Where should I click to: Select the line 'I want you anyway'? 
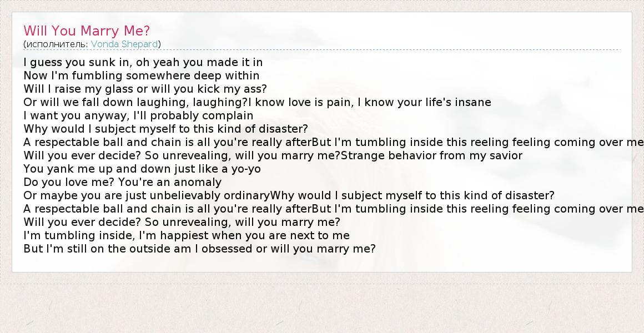coord(138,115)
